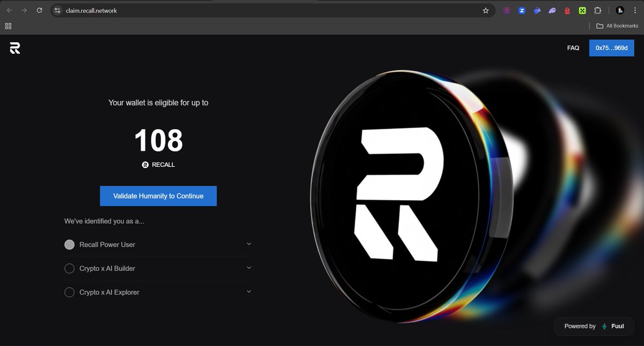Image resolution: width=644 pixels, height=346 pixels.
Task: Open the purple circular extension icon
Action: pos(507,10)
